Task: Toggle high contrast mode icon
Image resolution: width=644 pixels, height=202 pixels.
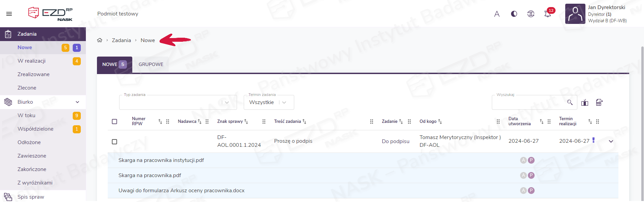Action: click(x=514, y=14)
